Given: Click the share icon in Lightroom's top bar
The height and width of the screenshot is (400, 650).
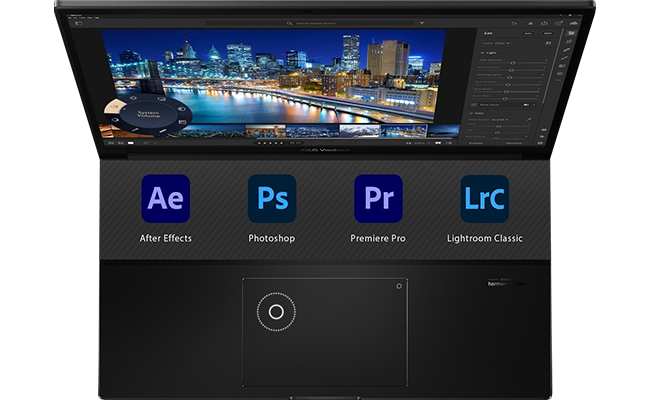Looking at the screenshot, I should (544, 23).
